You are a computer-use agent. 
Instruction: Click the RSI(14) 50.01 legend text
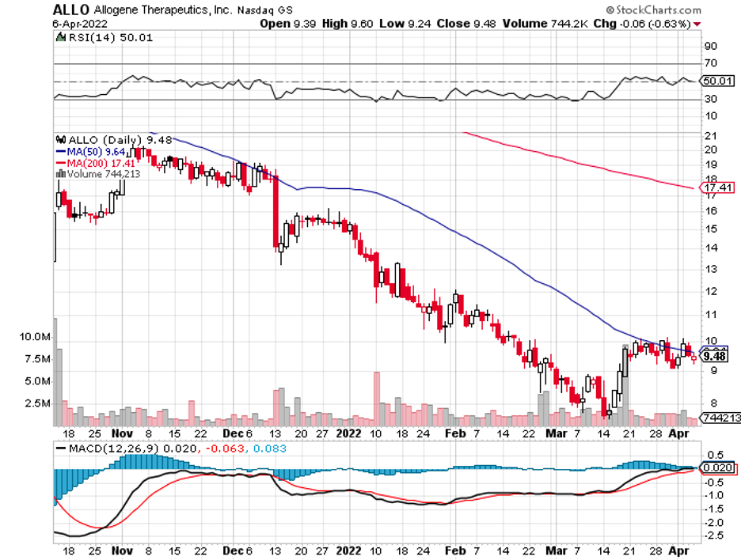[x=111, y=38]
